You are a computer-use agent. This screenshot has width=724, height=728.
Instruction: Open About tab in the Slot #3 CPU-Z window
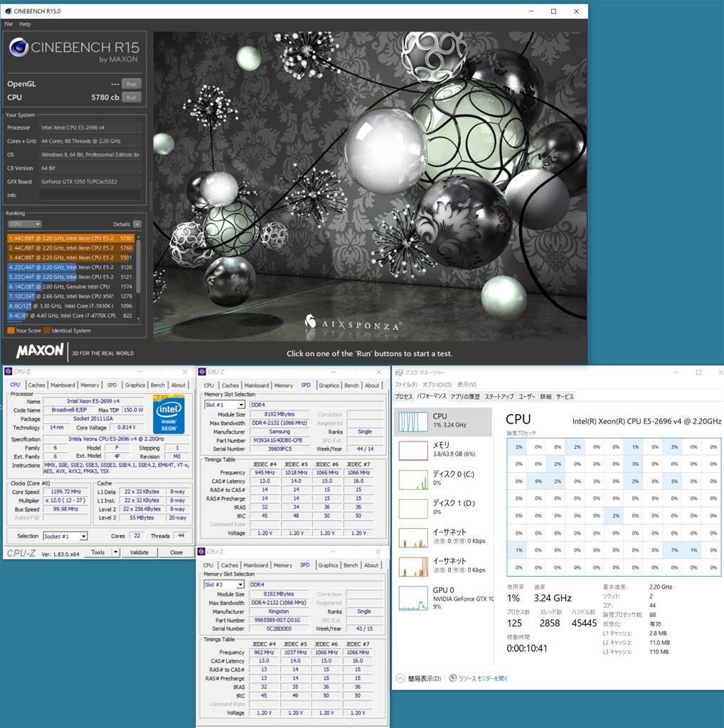371,565
